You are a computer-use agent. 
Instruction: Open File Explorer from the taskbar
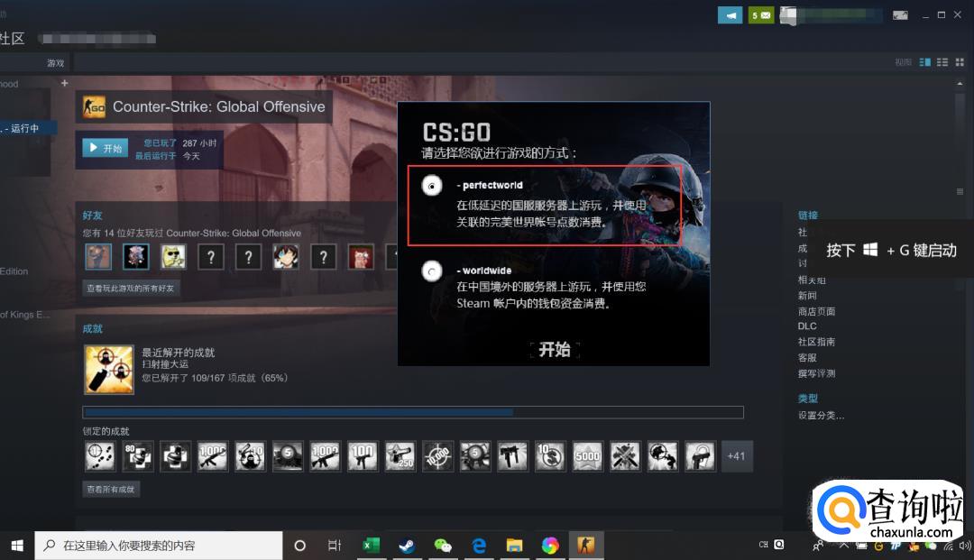click(514, 546)
